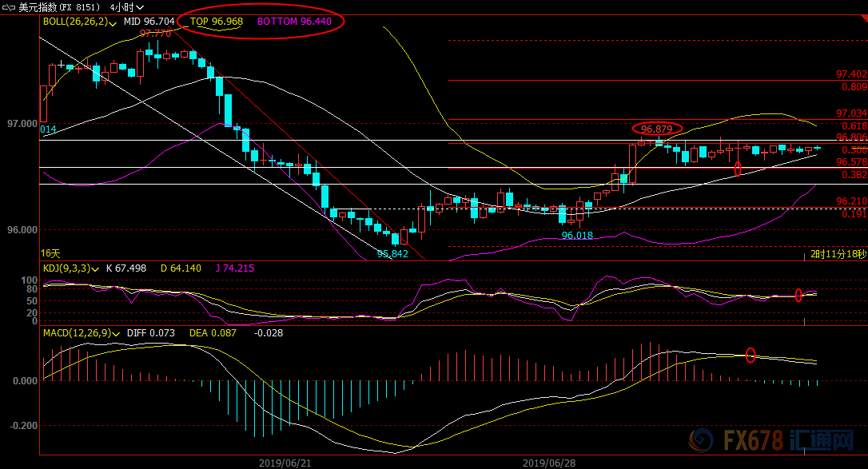Select the 97.402 Fibonacci level label
Viewport: 868px width, 469px height.
[x=851, y=74]
